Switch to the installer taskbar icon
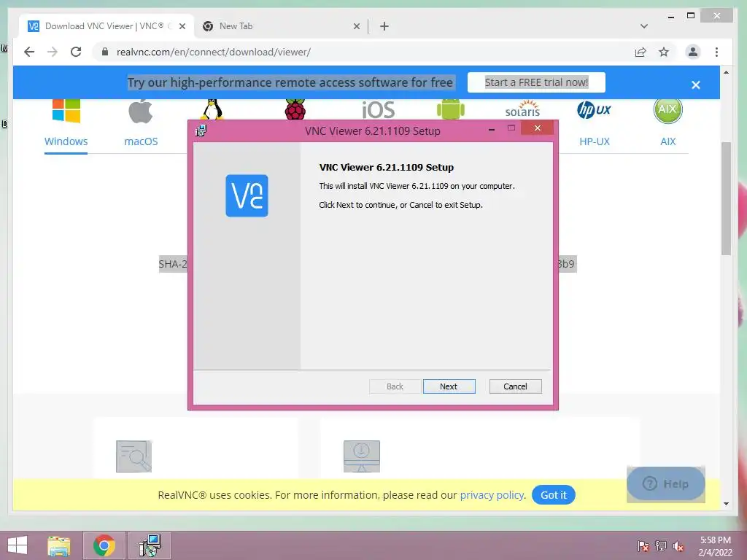Image resolution: width=747 pixels, height=560 pixels. (x=150, y=545)
